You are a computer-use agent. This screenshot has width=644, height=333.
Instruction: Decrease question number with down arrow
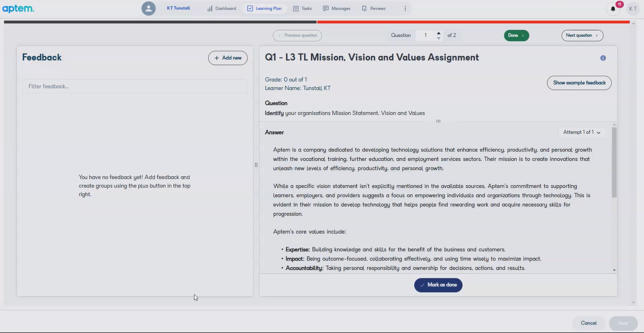point(439,38)
